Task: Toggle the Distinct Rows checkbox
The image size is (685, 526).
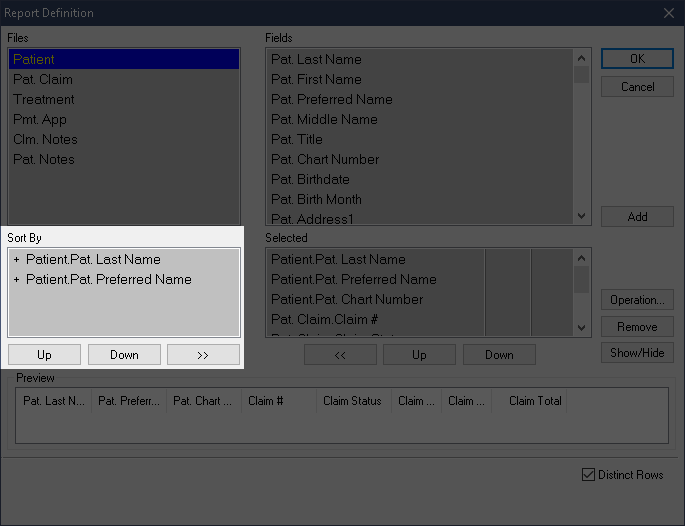Action: point(588,475)
